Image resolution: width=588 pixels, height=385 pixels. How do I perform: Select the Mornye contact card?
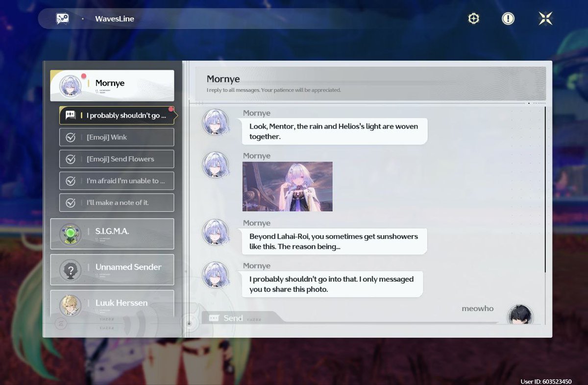(112, 86)
